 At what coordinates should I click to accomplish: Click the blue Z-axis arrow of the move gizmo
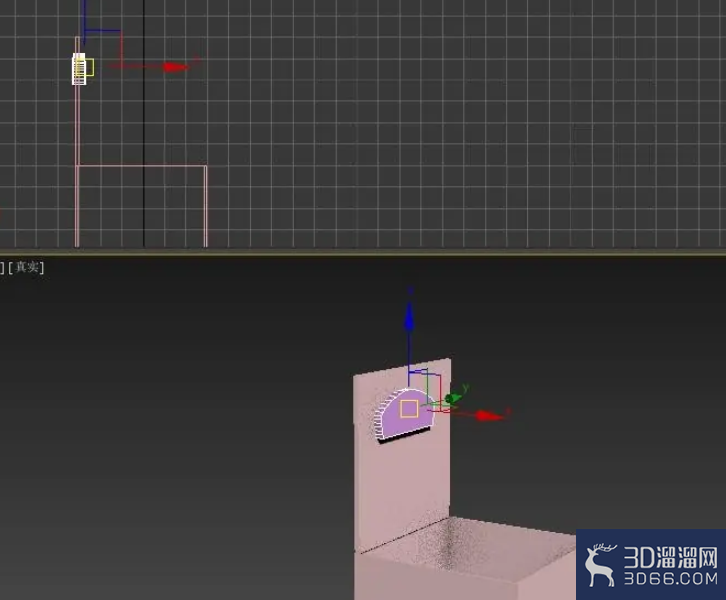click(409, 318)
